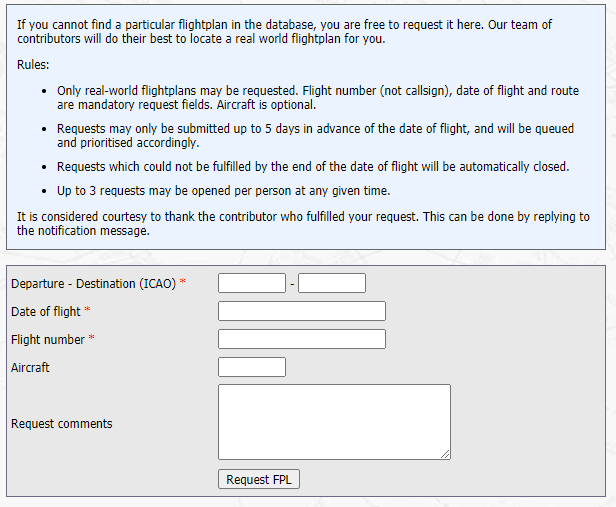
Task: Click the destination ICAO code field
Action: [332, 283]
